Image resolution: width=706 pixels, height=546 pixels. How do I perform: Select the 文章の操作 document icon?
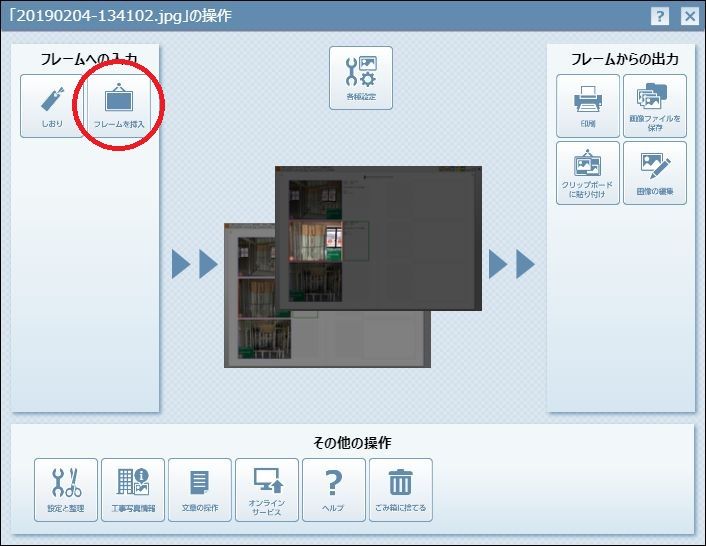(x=200, y=489)
